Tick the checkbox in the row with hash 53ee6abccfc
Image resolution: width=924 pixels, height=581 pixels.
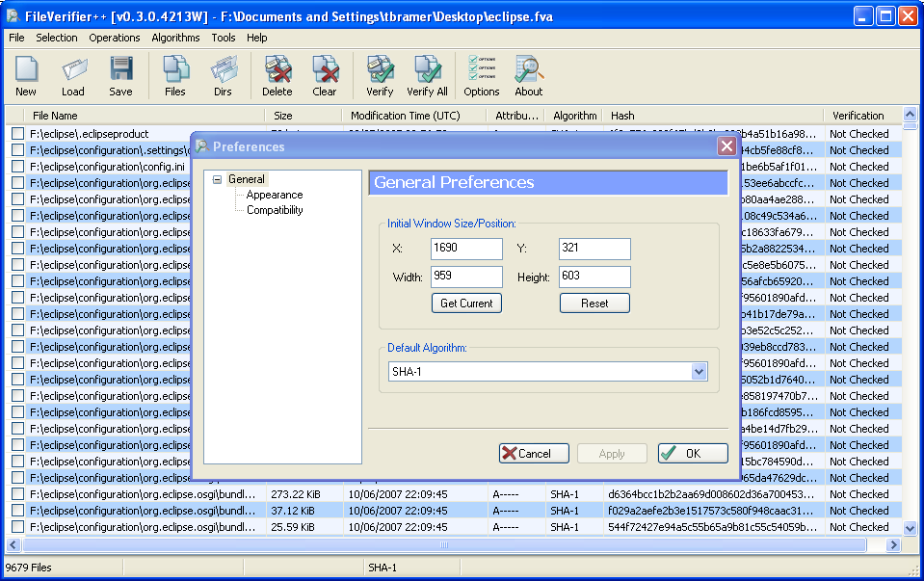point(17,183)
